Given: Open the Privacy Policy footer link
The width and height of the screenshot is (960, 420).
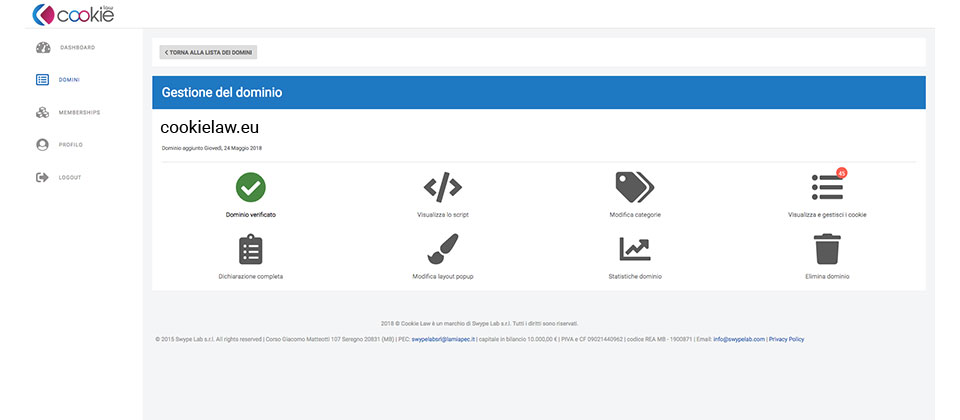Looking at the screenshot, I should point(786,339).
